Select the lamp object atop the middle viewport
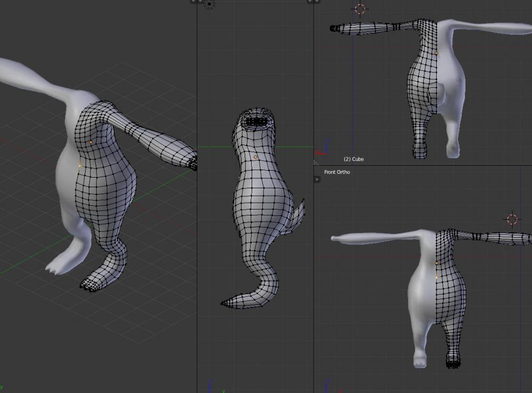 point(209,4)
